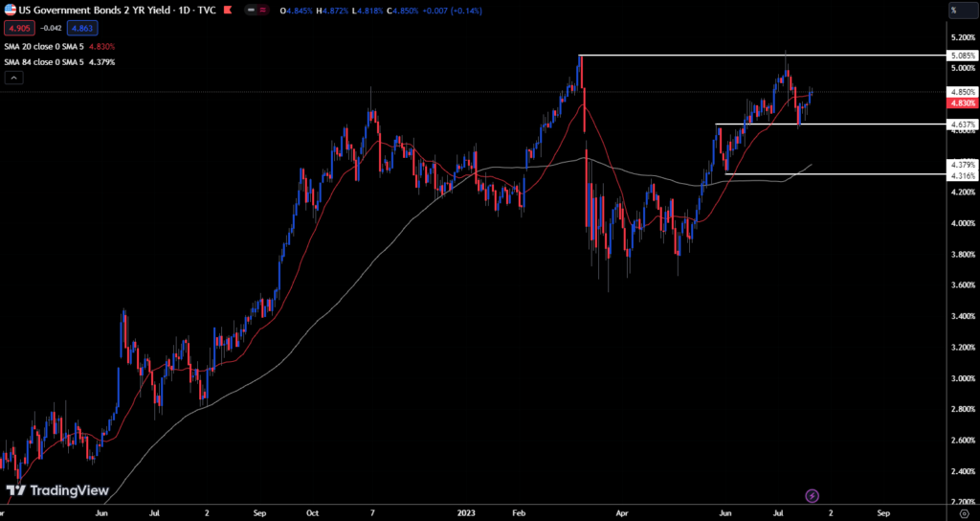Click the L4.818% low value readout
The image size is (980, 521).
tap(369, 11)
